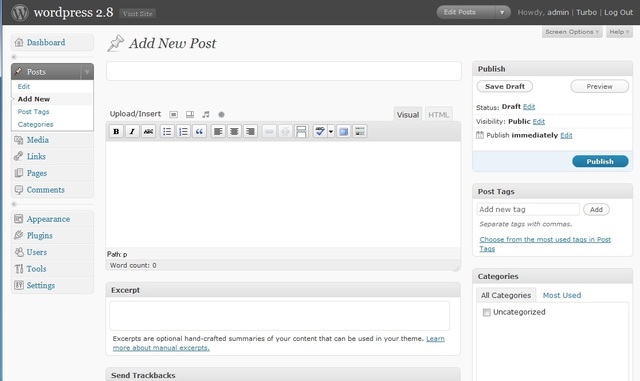
Task: Click the Preview button
Action: [x=599, y=87]
